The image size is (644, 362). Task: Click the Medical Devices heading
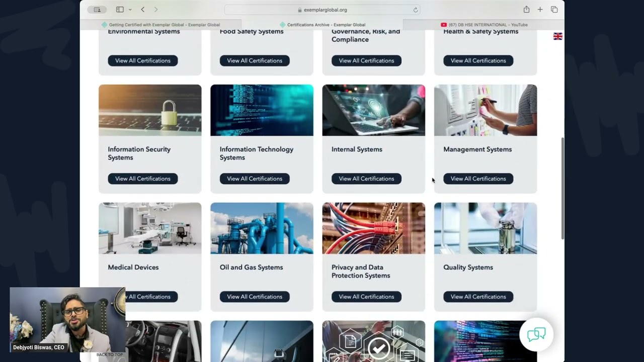[133, 267]
